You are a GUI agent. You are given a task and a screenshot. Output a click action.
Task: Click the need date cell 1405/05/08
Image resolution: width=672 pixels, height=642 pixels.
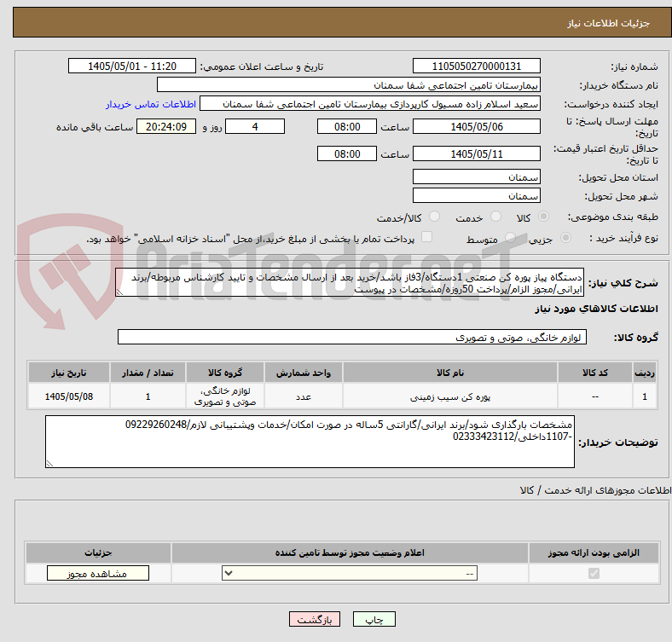point(69,396)
